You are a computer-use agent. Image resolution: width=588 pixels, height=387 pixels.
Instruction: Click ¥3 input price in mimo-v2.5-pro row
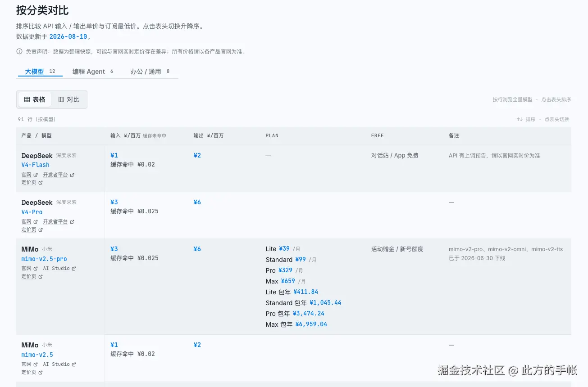pos(114,249)
